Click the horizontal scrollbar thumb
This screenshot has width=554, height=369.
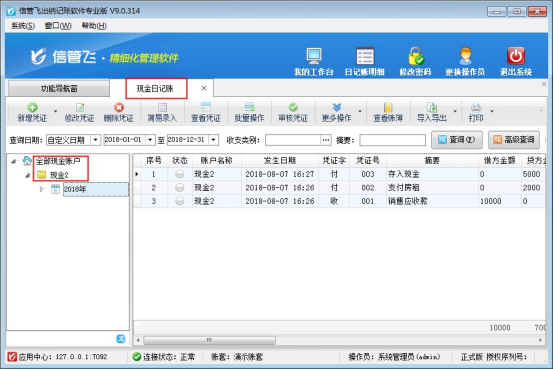coord(209,340)
